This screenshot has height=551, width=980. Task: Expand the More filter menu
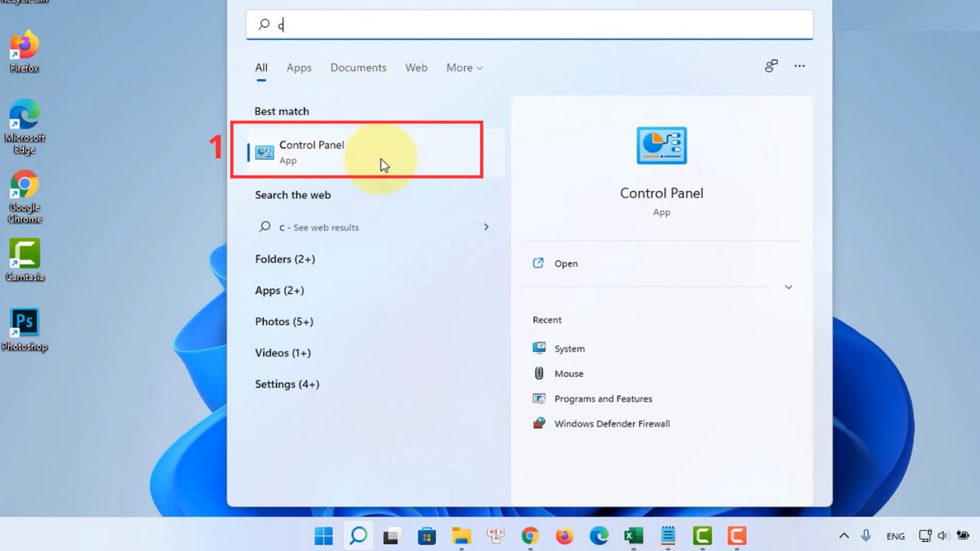tap(464, 68)
